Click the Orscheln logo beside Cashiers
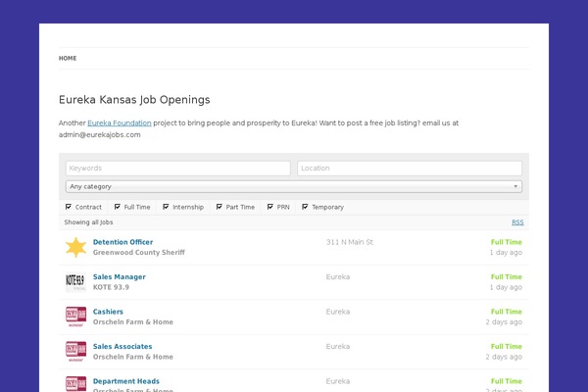The height and width of the screenshot is (392, 588). point(75,317)
